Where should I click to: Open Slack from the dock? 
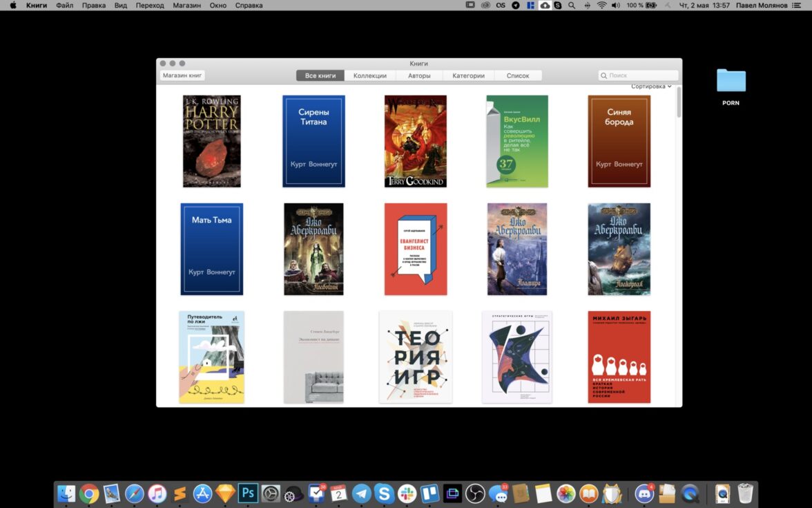407,493
